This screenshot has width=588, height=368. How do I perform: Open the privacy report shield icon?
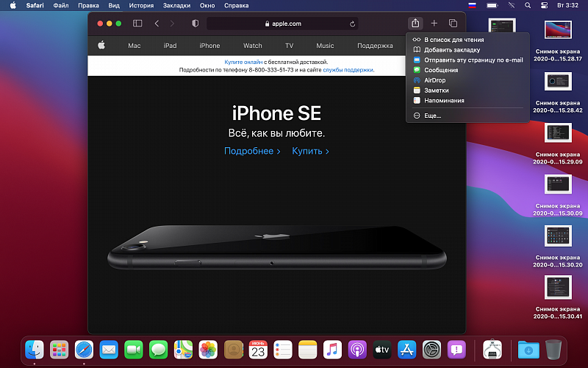point(195,24)
